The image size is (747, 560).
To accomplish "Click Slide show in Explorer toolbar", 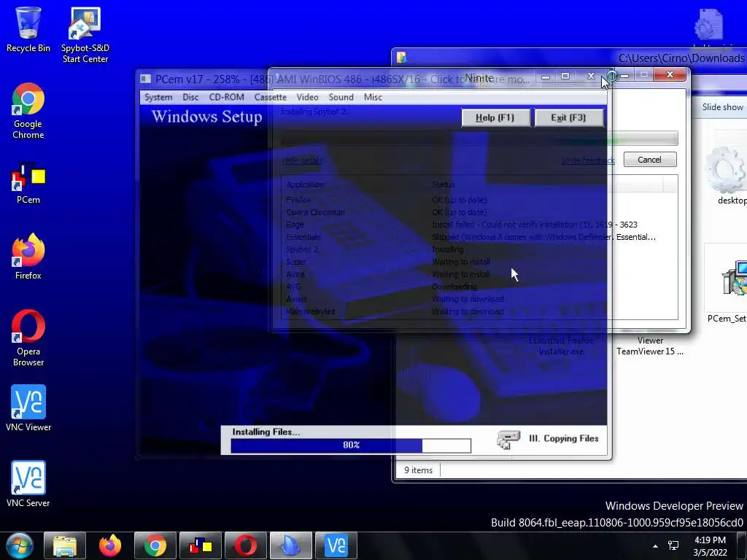I will (x=722, y=107).
